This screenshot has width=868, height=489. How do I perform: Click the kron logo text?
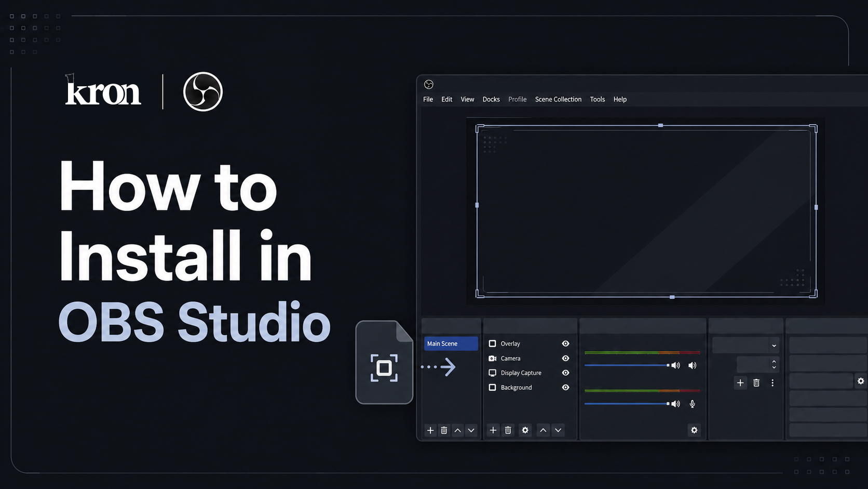coord(103,91)
